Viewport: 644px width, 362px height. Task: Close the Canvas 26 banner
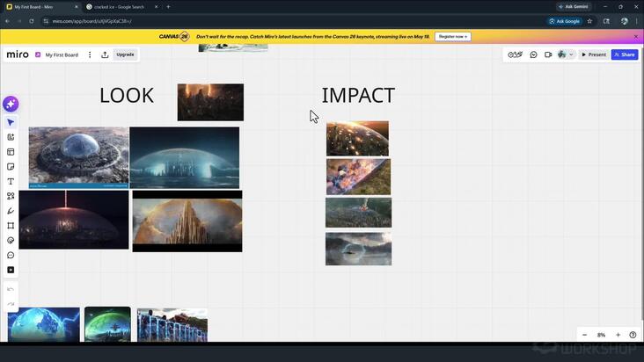[x=636, y=37]
